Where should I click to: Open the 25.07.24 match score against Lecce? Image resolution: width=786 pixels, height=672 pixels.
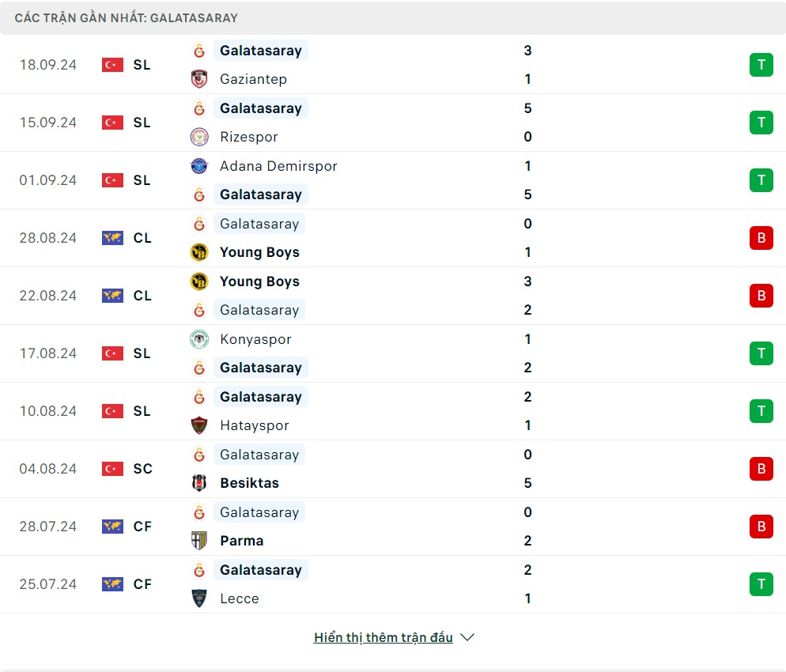coord(527,584)
